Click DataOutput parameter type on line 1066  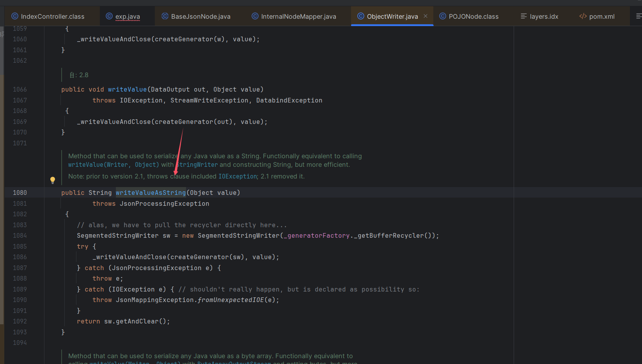(170, 89)
